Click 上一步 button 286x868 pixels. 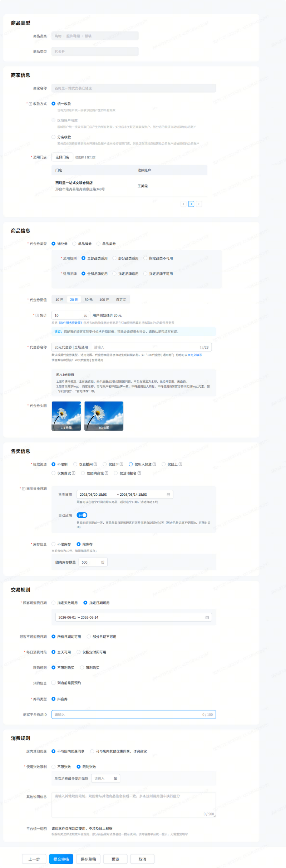pyautogui.click(x=34, y=859)
